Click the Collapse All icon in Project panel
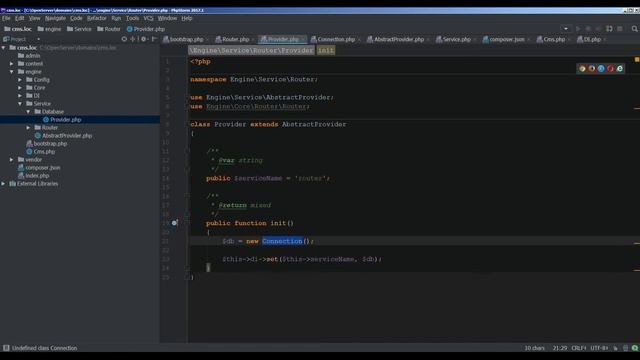Screen dimensions: 640x360 click(133, 39)
